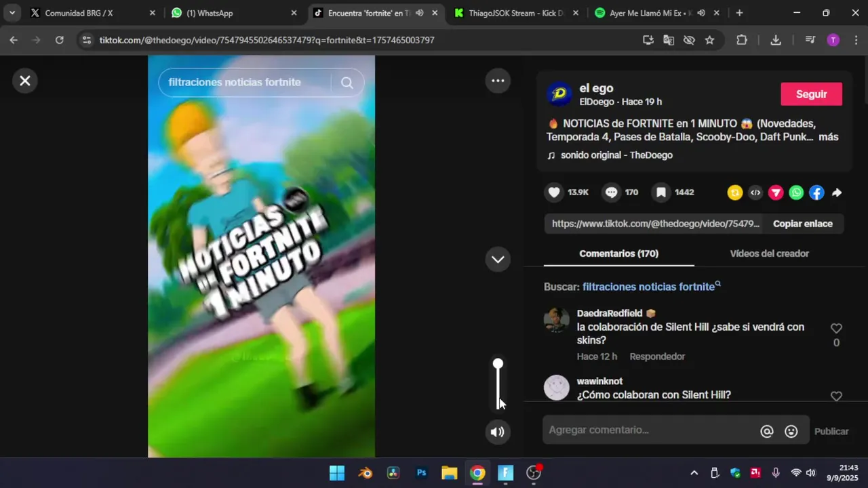
Task: Click the TikTok URL address bar
Action: 267,40
